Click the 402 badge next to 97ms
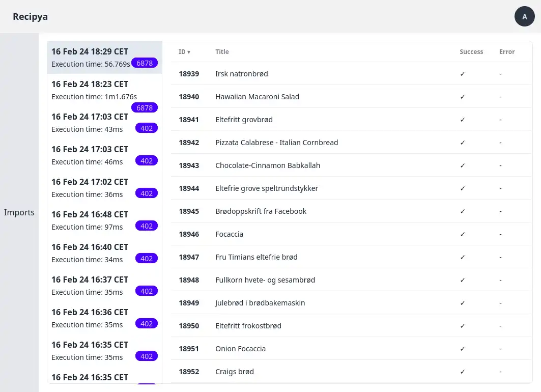The height and width of the screenshot is (392, 541). click(x=147, y=226)
